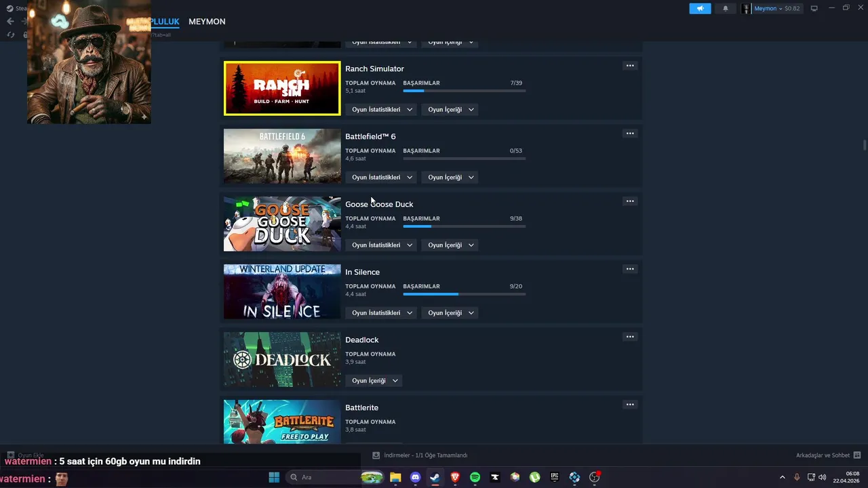
Task: Open Battlefield 6 game thumbnail
Action: (x=282, y=156)
